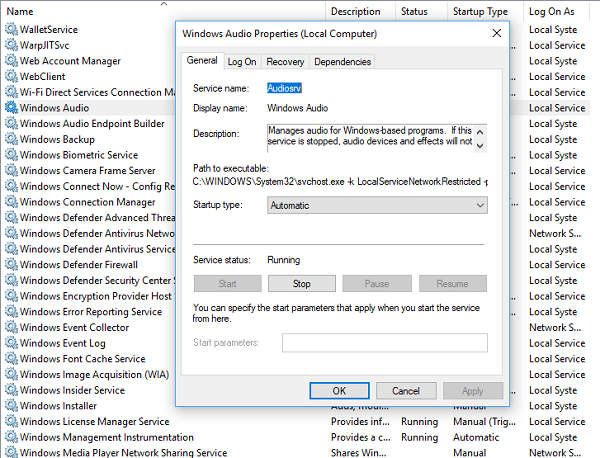
Task: Select the Windows Defender Firewall service
Action: coord(79,265)
